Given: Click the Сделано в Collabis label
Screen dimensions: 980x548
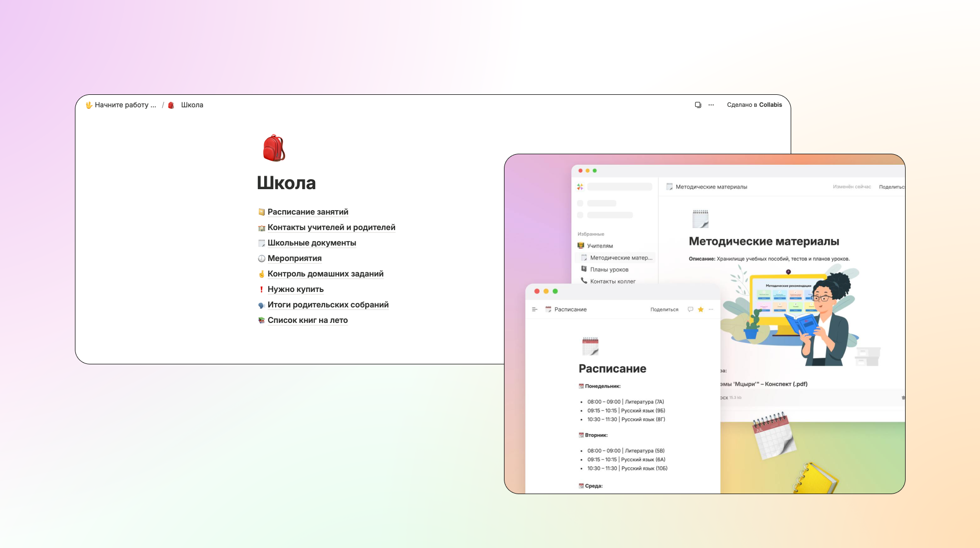Looking at the screenshot, I should tap(754, 105).
